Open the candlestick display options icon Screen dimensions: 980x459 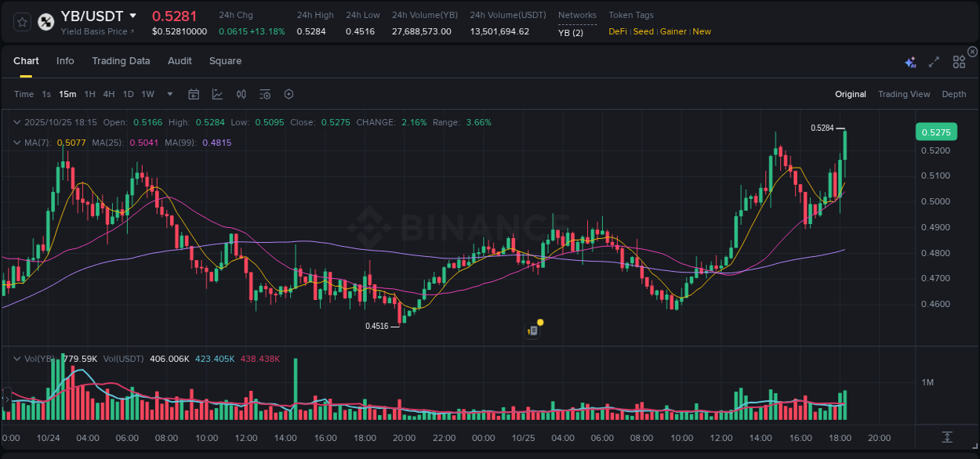coord(241,94)
